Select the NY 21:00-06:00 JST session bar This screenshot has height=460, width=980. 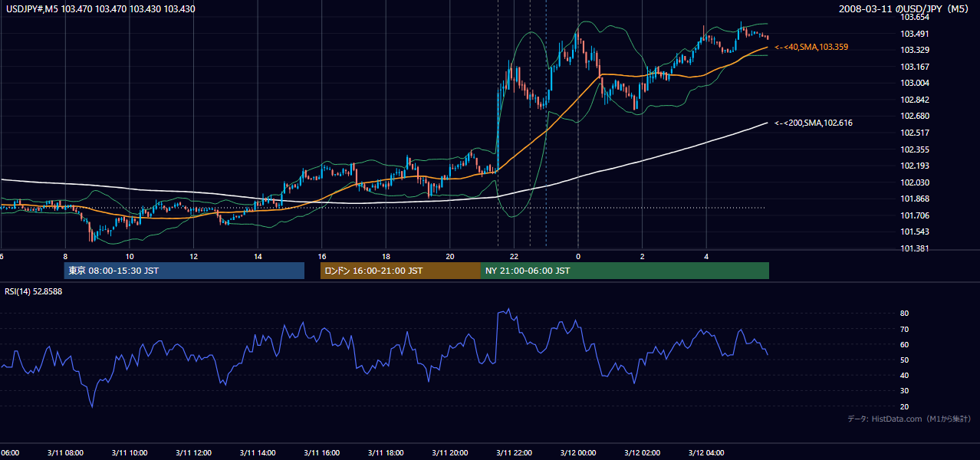tap(625, 271)
